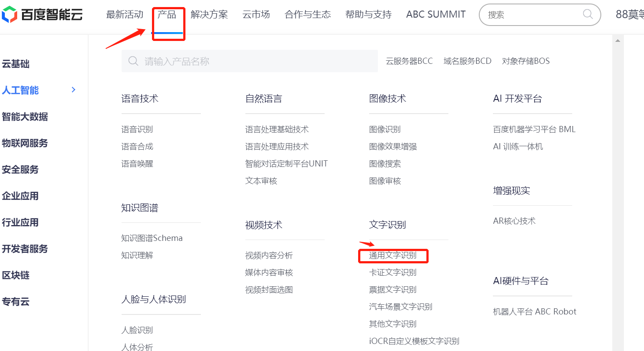Open 机器人平台 ABC Robot link
The image size is (644, 351).
[x=535, y=311]
